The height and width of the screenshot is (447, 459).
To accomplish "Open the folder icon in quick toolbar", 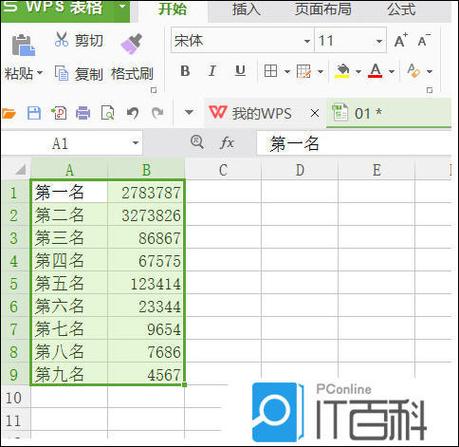I will click(x=8, y=114).
